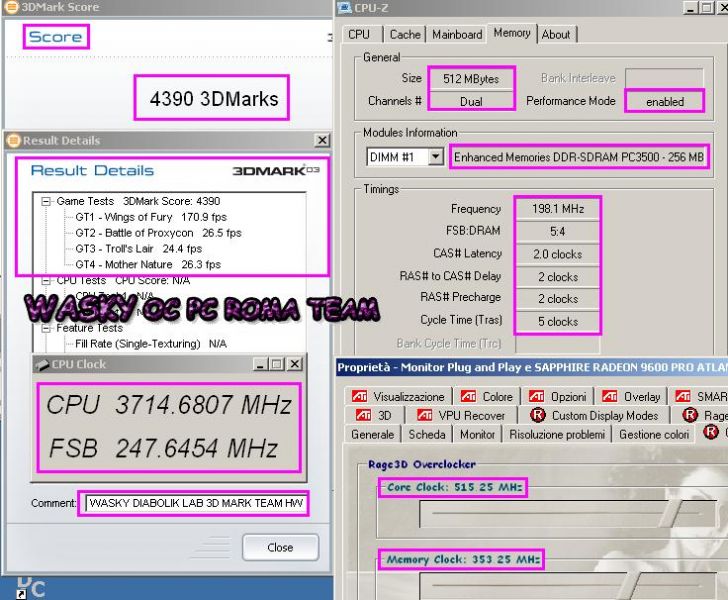Minimize the CPU Clock window

pos(261,364)
